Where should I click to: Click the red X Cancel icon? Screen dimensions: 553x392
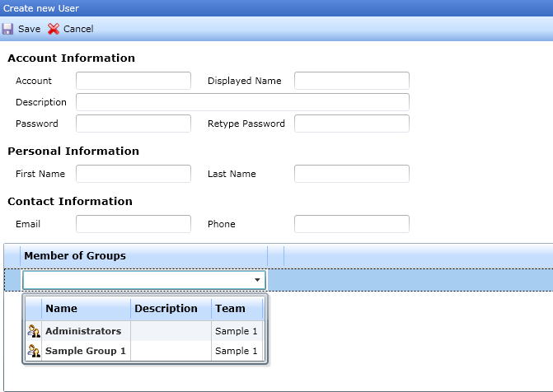point(54,29)
